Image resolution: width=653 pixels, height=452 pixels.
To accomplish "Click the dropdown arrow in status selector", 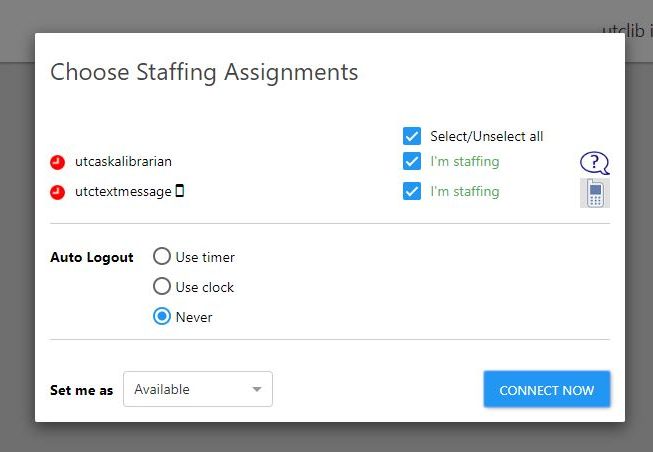I will click(257, 389).
